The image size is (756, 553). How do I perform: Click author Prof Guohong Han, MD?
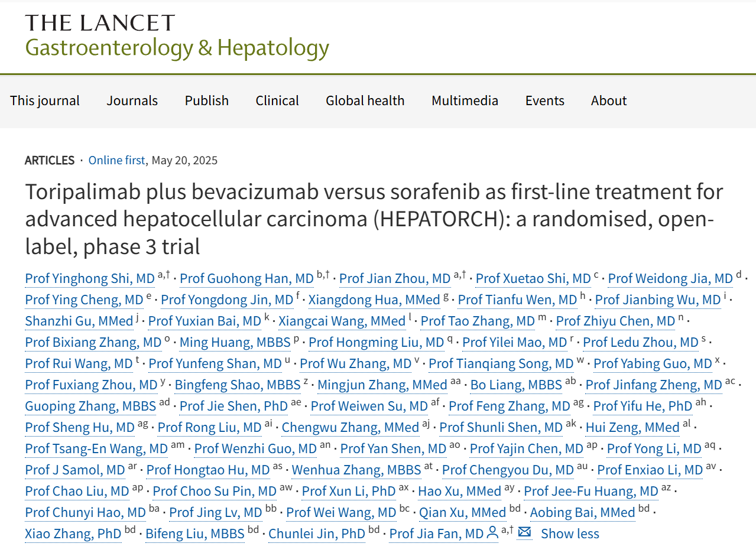point(246,279)
